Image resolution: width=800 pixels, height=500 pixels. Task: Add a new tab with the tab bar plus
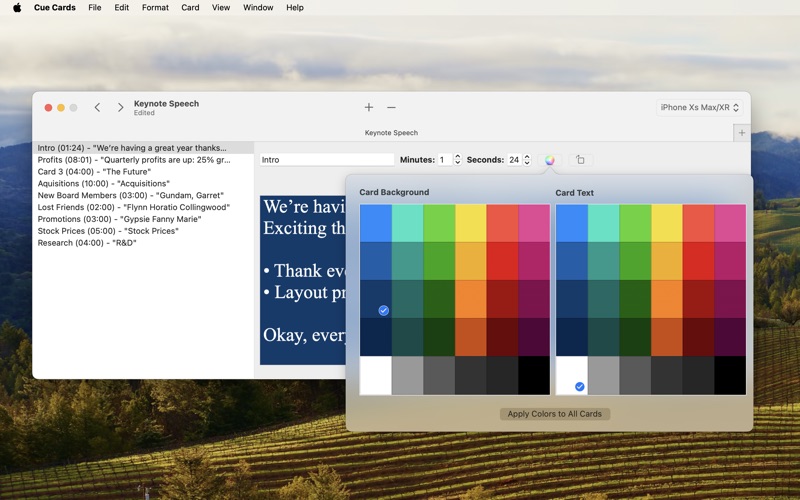click(x=742, y=133)
